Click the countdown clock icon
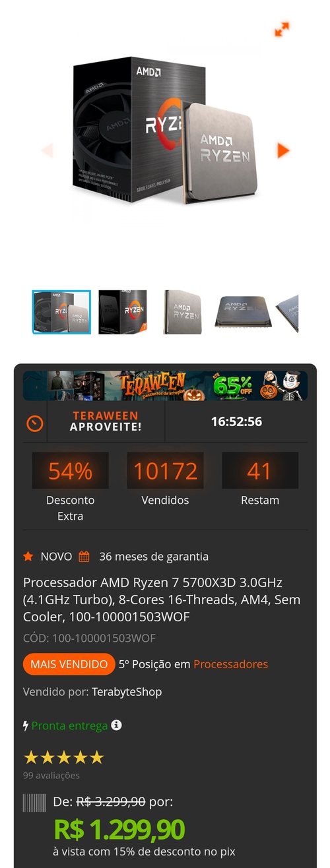This screenshot has width=330, height=868. tap(34, 423)
